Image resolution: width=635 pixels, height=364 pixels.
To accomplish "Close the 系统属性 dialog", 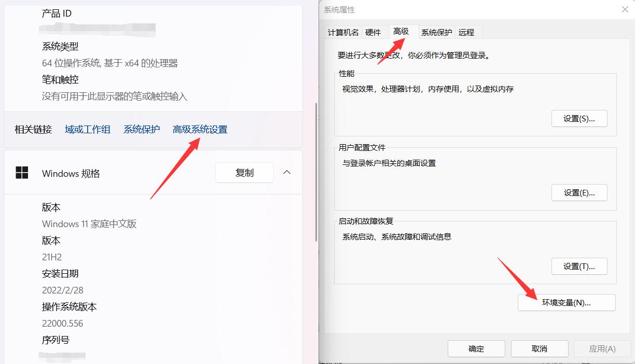I will [624, 9].
